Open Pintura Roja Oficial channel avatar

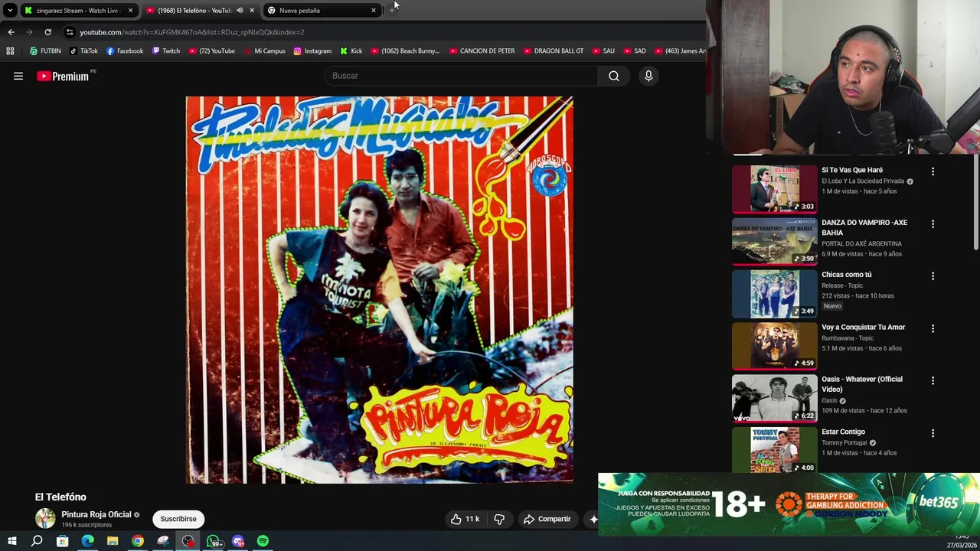(x=45, y=519)
